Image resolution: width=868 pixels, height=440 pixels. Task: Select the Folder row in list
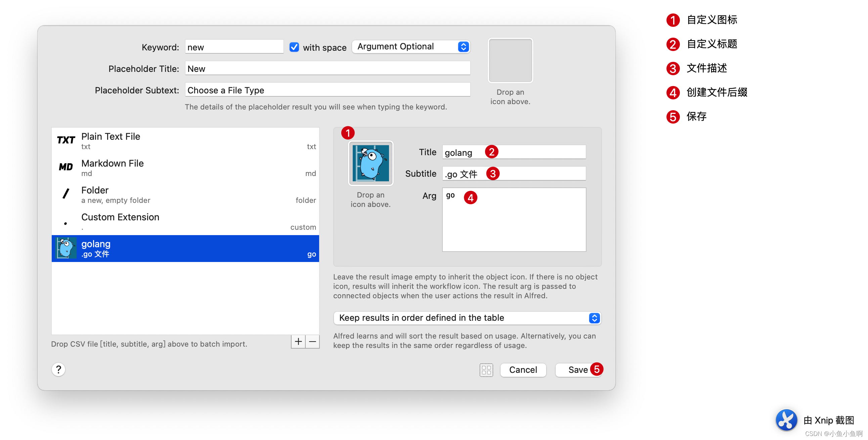[x=185, y=195]
